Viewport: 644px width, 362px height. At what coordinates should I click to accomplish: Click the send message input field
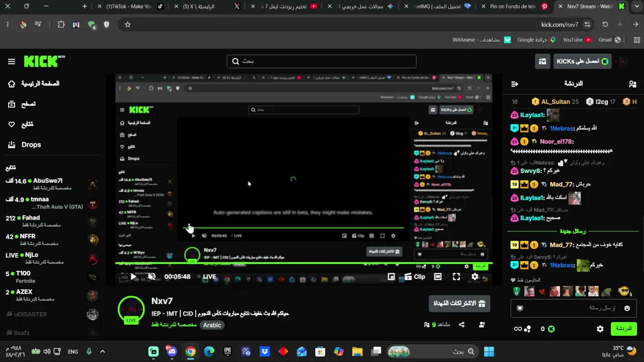click(x=574, y=308)
